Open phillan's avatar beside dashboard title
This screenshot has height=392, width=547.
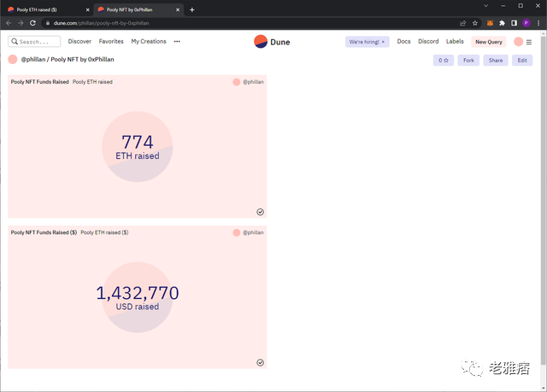click(13, 59)
